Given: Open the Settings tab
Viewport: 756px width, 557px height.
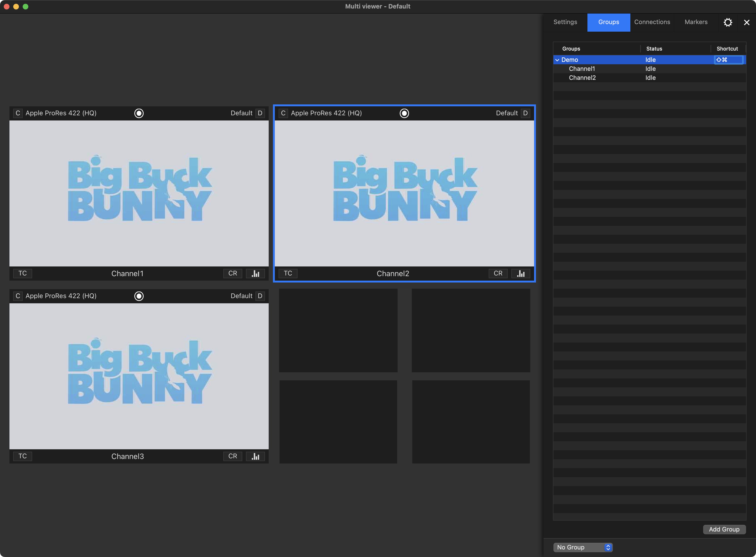Looking at the screenshot, I should (565, 22).
